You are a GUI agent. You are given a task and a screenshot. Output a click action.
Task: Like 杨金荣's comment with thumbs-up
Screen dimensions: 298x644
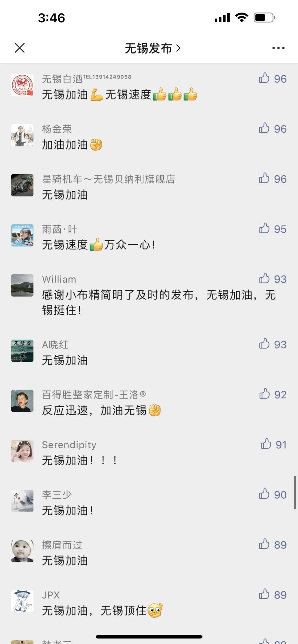pos(264,128)
